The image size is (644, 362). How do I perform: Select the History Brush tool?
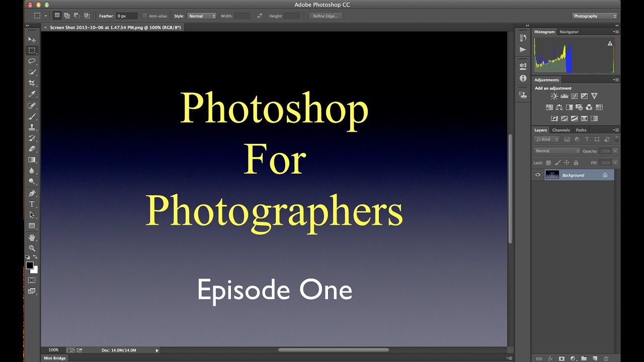[32, 138]
